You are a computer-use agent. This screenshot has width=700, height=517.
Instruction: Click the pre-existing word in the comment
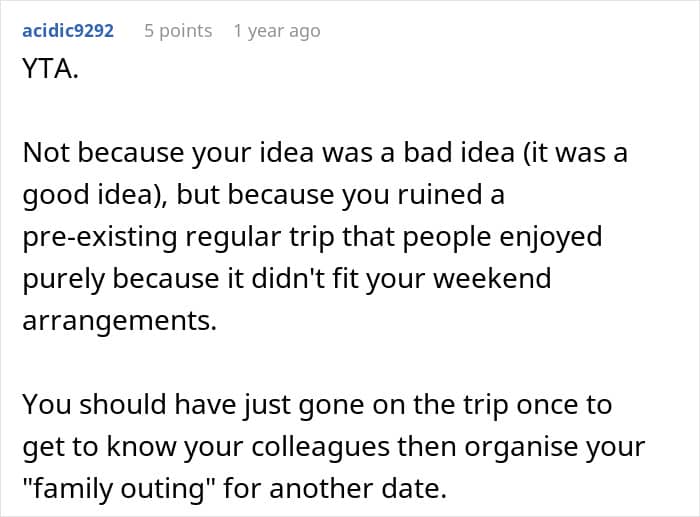(100, 237)
